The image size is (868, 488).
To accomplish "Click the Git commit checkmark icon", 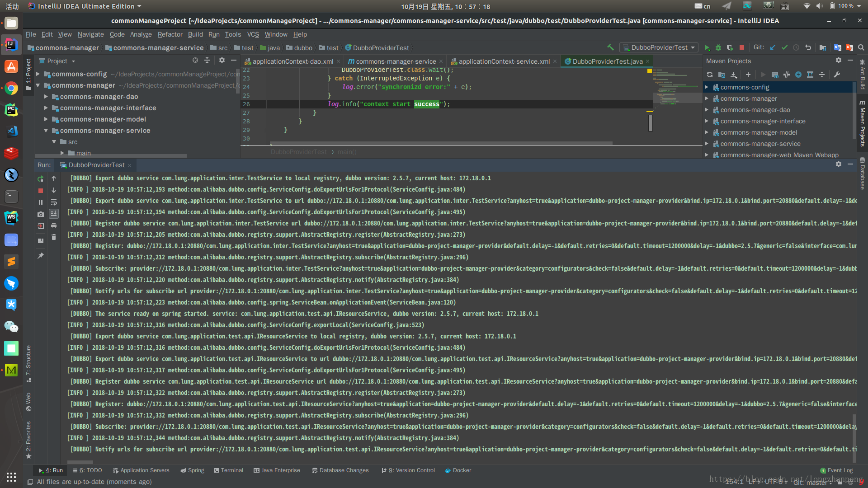I will 784,47.
